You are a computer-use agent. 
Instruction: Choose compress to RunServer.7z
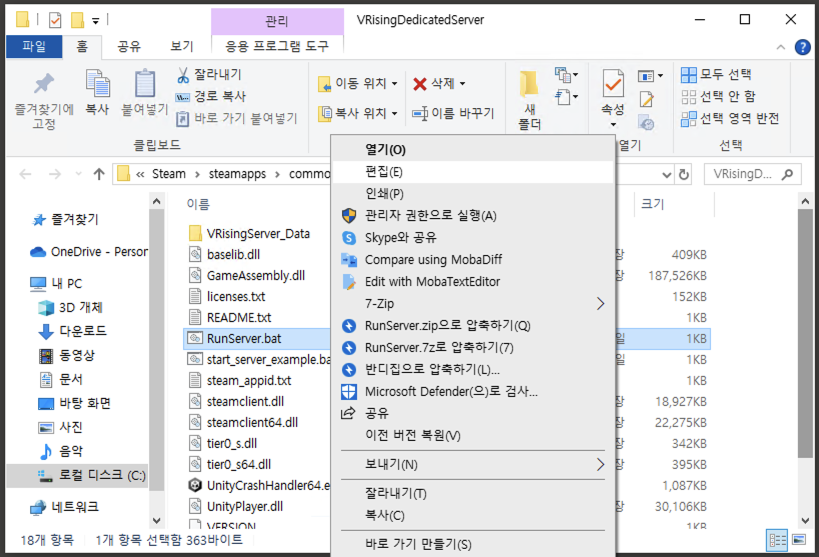pos(473,347)
